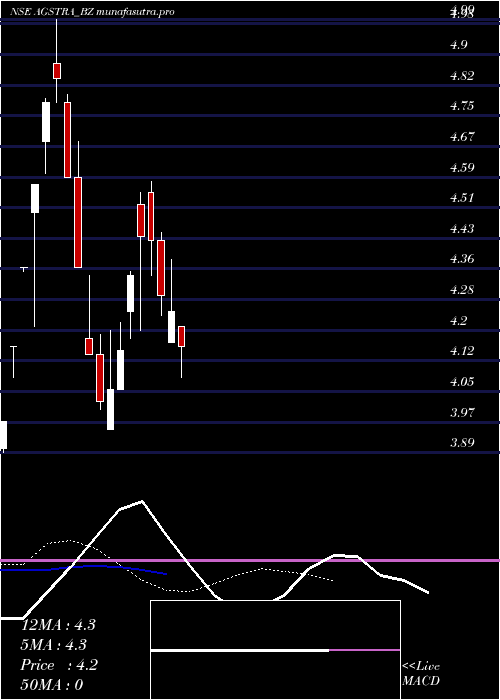
Task: Click the 4.59 price axis label
Action: [462, 167]
